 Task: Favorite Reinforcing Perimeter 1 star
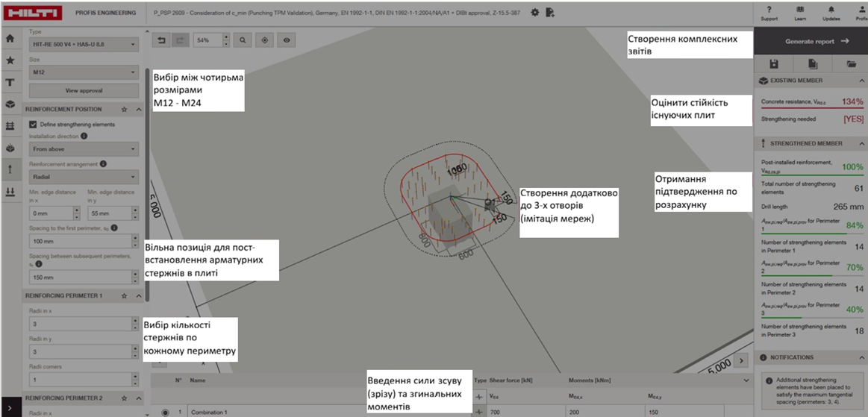coord(125,296)
